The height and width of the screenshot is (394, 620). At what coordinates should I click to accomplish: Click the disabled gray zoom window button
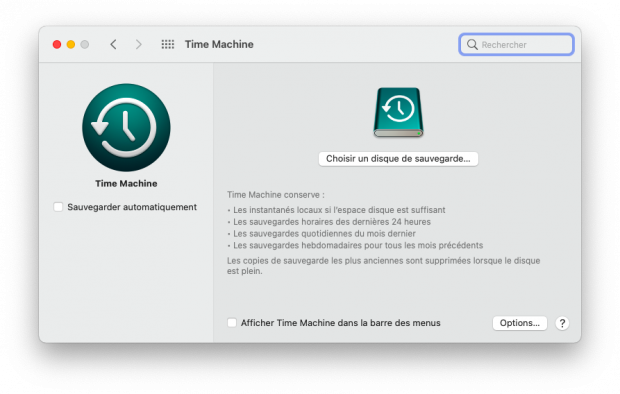85,44
